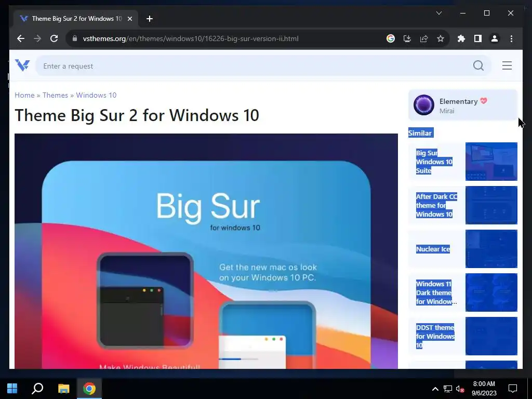
Task: Open Big Sur Windows 10 Suite link
Action: pyautogui.click(x=434, y=162)
